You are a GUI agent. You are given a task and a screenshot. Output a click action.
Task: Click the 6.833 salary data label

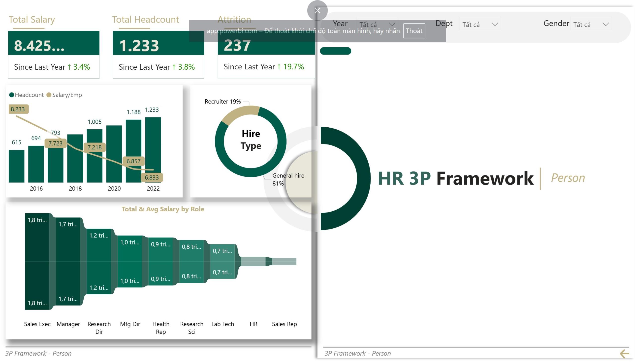click(x=152, y=177)
